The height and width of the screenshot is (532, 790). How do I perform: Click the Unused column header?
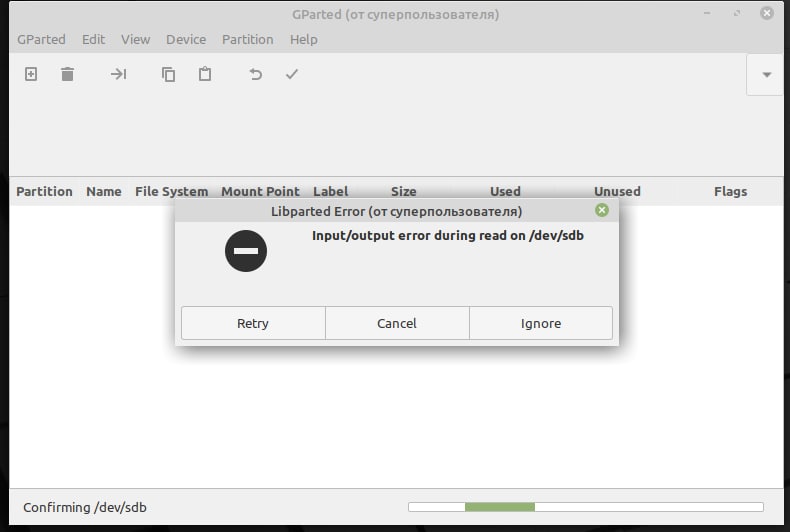coord(617,191)
